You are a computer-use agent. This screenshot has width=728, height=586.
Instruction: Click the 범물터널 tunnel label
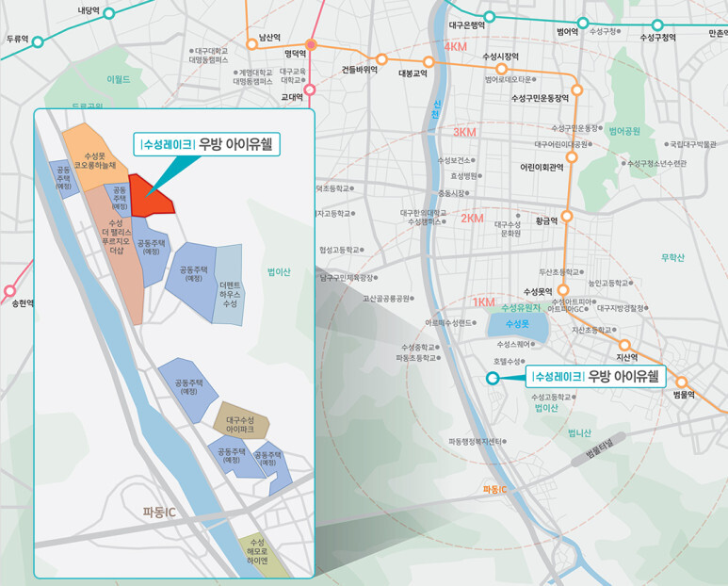click(x=598, y=448)
